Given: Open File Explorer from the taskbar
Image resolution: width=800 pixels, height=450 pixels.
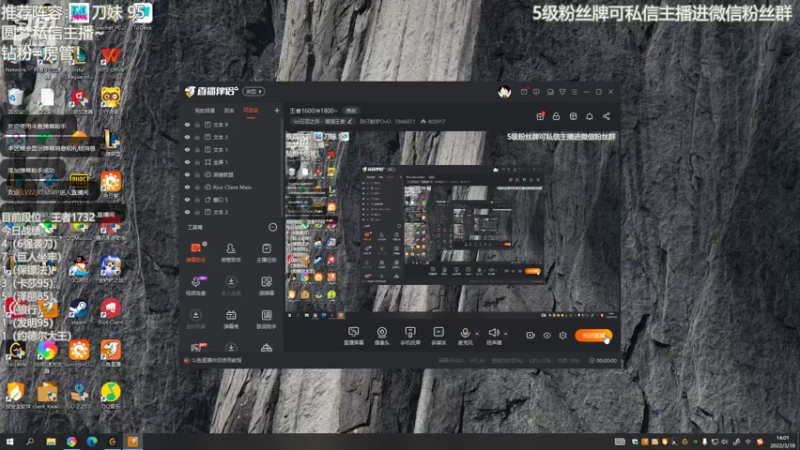Looking at the screenshot, I should click(51, 441).
